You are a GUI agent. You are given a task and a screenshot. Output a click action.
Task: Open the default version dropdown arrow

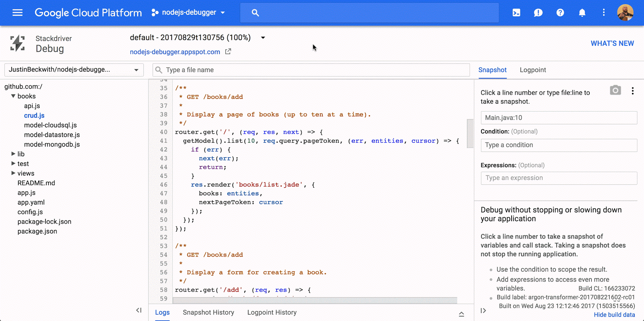click(x=263, y=37)
